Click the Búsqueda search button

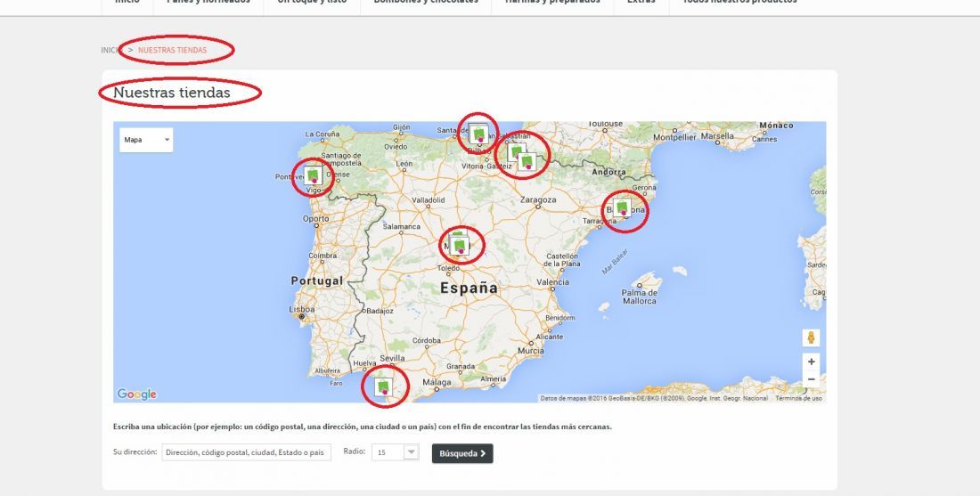[462, 453]
